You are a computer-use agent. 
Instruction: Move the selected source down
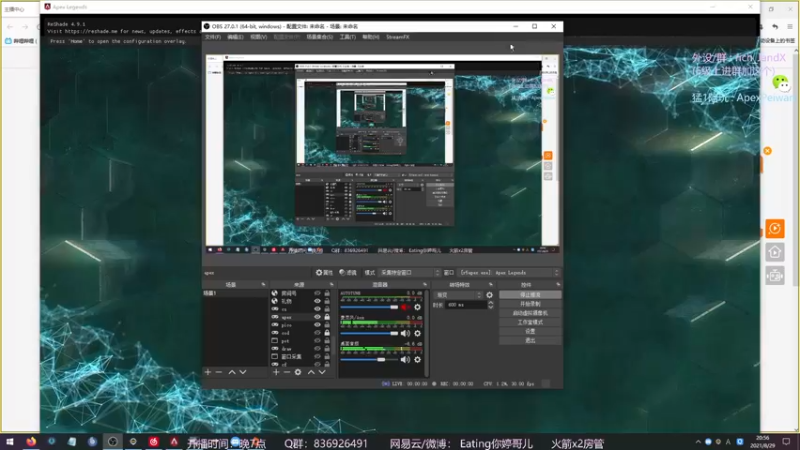tap(322, 372)
